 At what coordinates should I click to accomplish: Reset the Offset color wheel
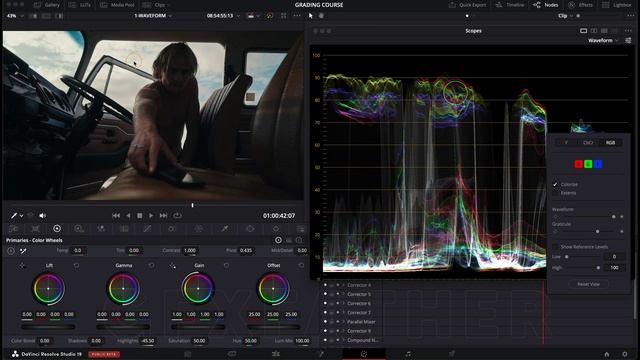(x=301, y=265)
